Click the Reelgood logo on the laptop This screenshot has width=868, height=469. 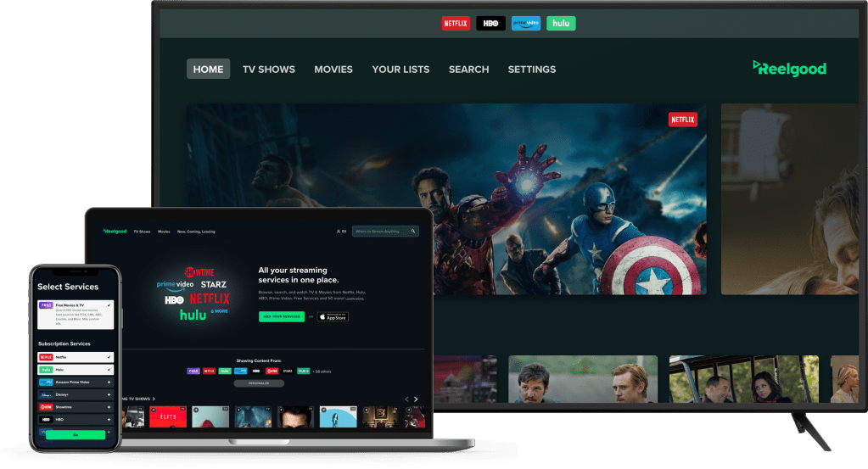pyautogui.click(x=115, y=232)
